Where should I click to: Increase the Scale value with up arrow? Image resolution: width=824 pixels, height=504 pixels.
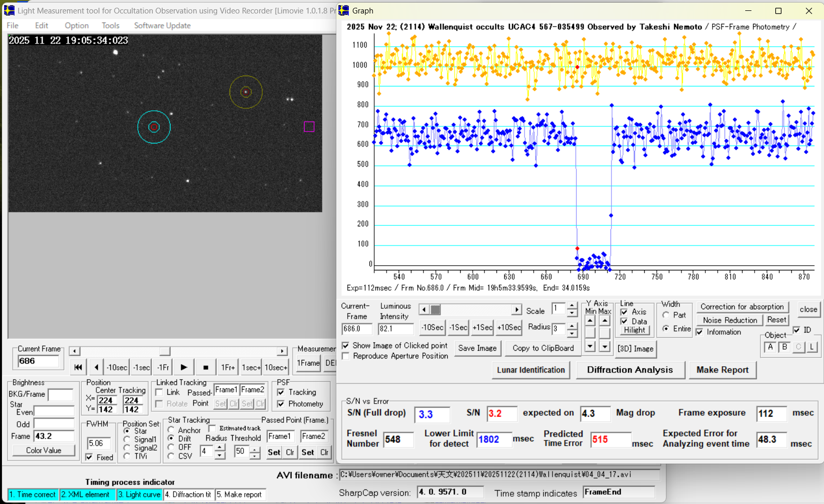click(x=572, y=306)
